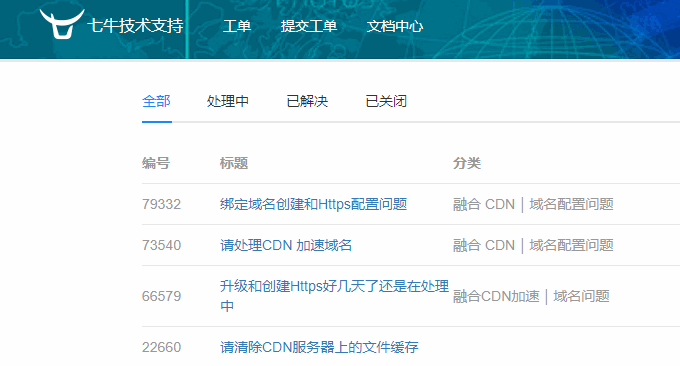Select the 全部 tab
The height and width of the screenshot is (366, 680).
[156, 101]
